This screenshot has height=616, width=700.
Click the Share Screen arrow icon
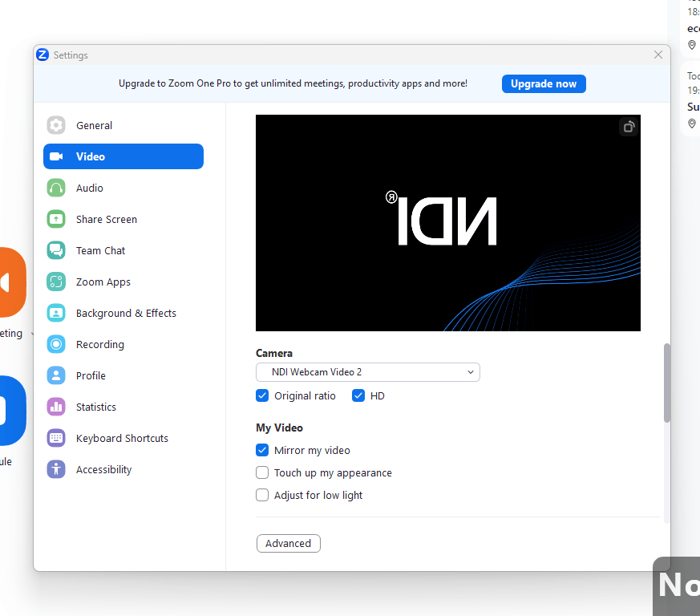(56, 219)
